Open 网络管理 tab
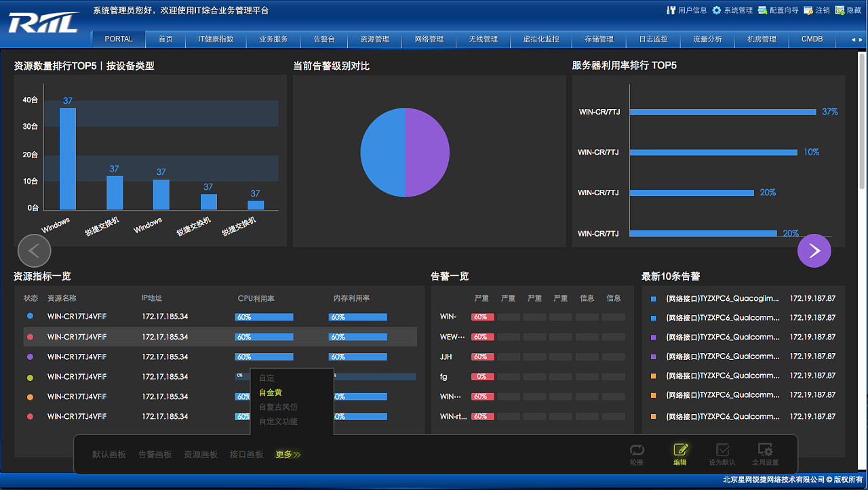868x490 pixels. [x=429, y=39]
